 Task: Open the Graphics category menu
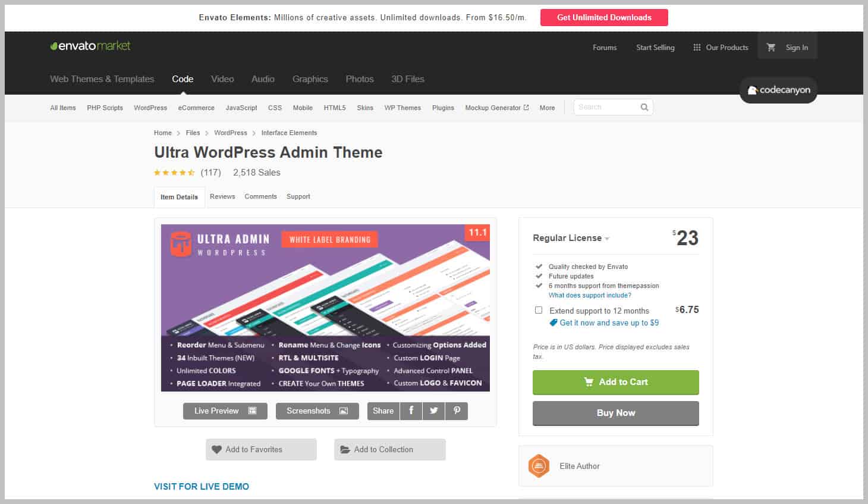coord(310,79)
